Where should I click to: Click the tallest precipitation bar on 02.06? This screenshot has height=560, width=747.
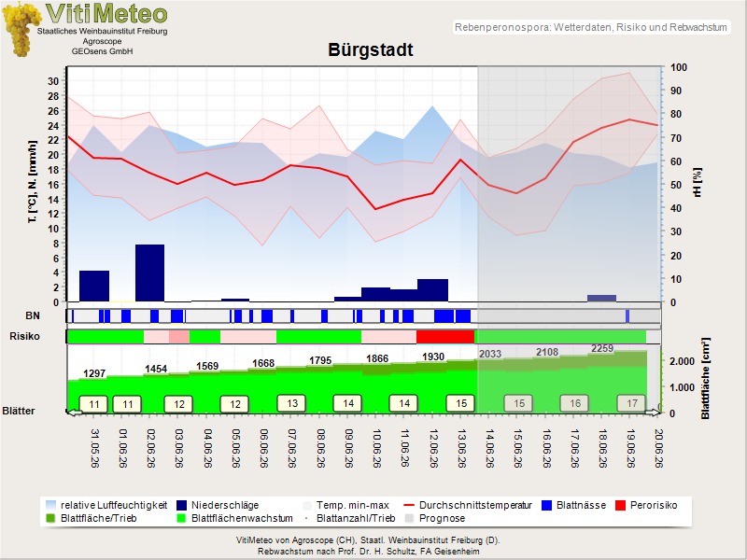coord(149,273)
